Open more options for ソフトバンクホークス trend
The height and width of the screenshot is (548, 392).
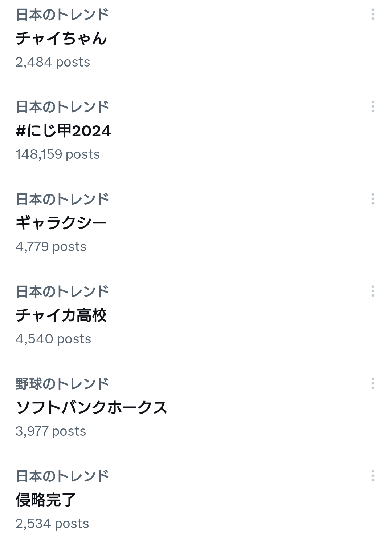coord(373,384)
